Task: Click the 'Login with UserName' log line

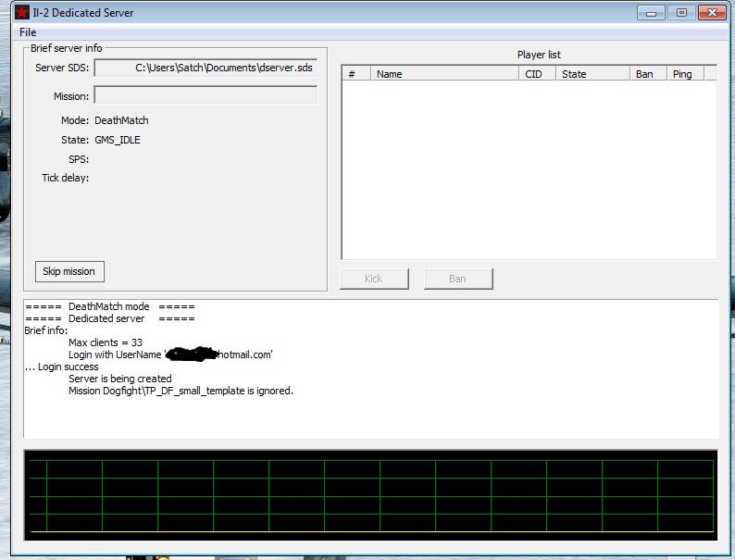Action: 170,355
